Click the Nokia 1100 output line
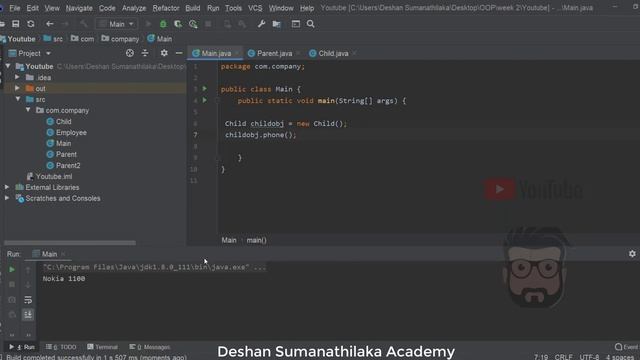 click(x=64, y=278)
